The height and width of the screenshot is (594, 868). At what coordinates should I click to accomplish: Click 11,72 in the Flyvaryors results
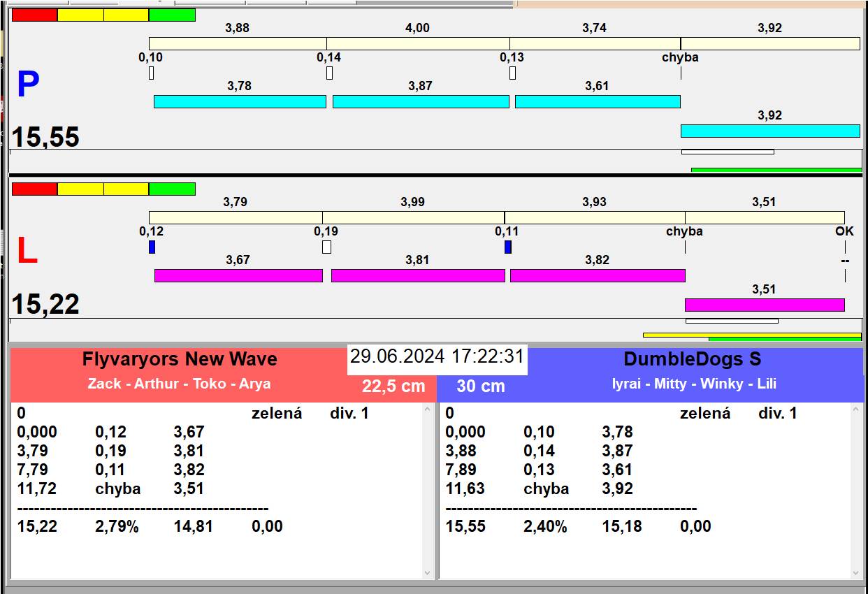point(37,488)
